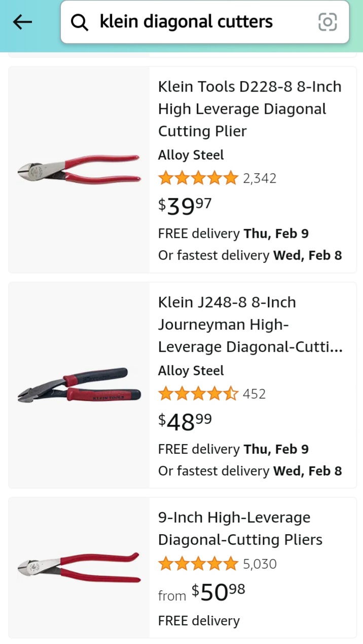The height and width of the screenshot is (644, 363).
Task: Select the $48.99 price
Action: coord(185,421)
